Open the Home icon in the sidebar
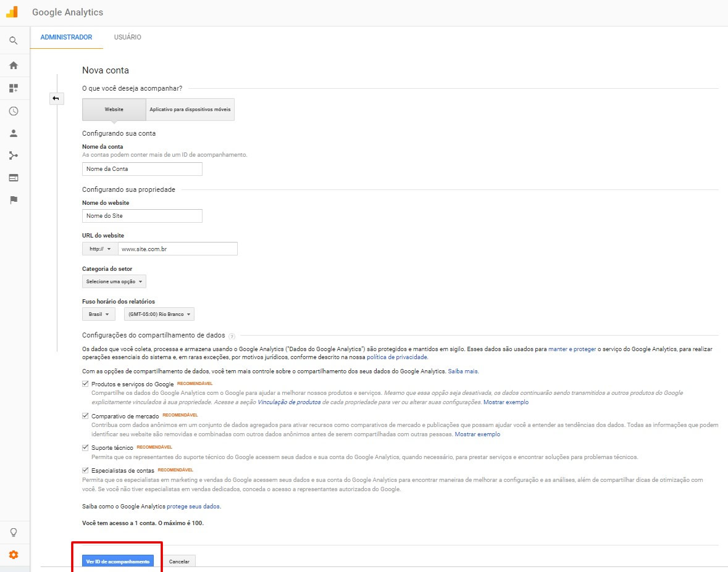This screenshot has width=728, height=572. point(13,65)
